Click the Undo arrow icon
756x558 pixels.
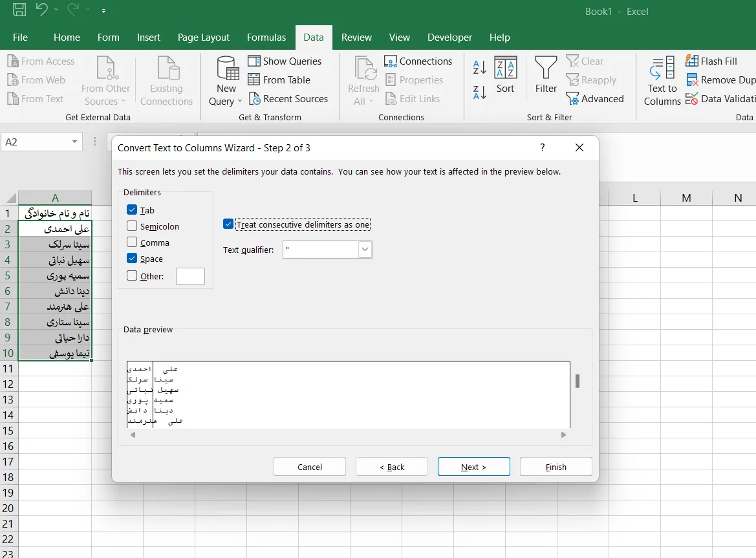42,10
